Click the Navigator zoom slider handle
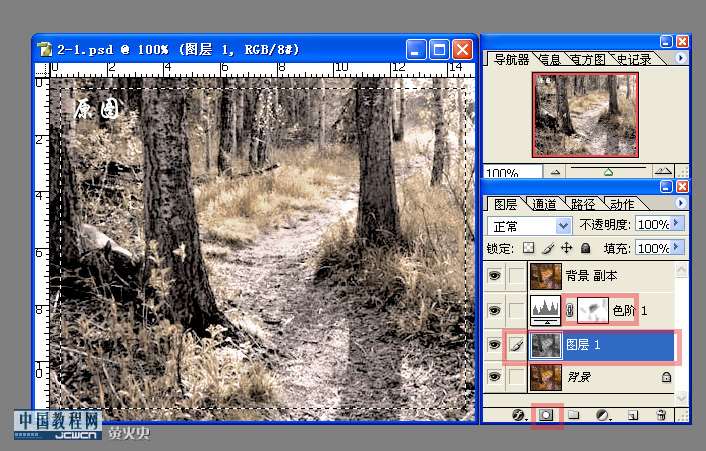The height and width of the screenshot is (451, 706). click(x=608, y=172)
